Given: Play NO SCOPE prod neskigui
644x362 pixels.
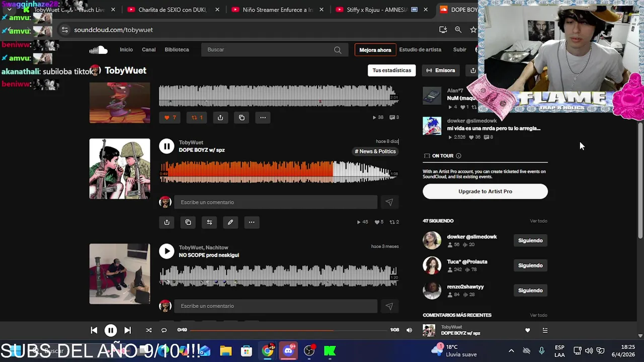Looking at the screenshot, I should [167, 251].
